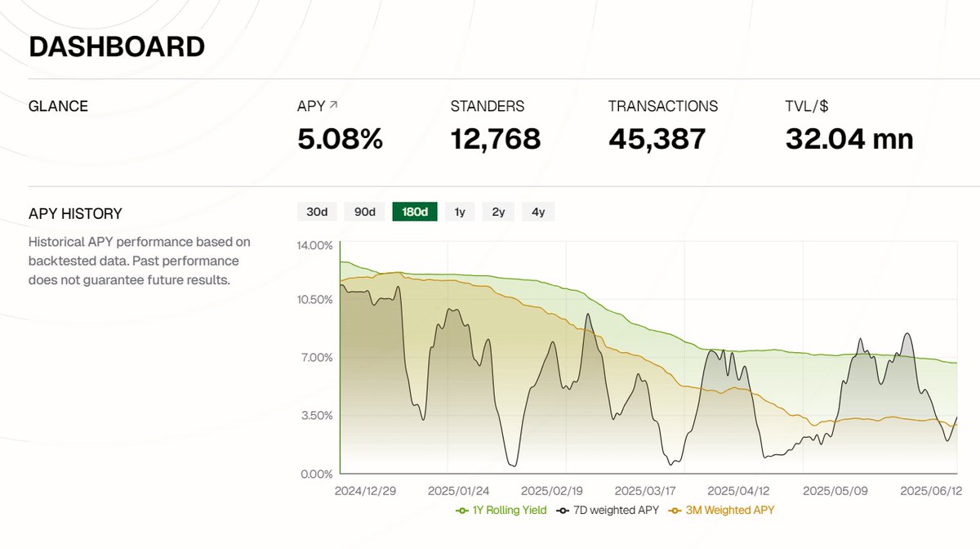Image resolution: width=980 pixels, height=549 pixels.
Task: Click the 14.00% y-axis label
Action: 314,245
